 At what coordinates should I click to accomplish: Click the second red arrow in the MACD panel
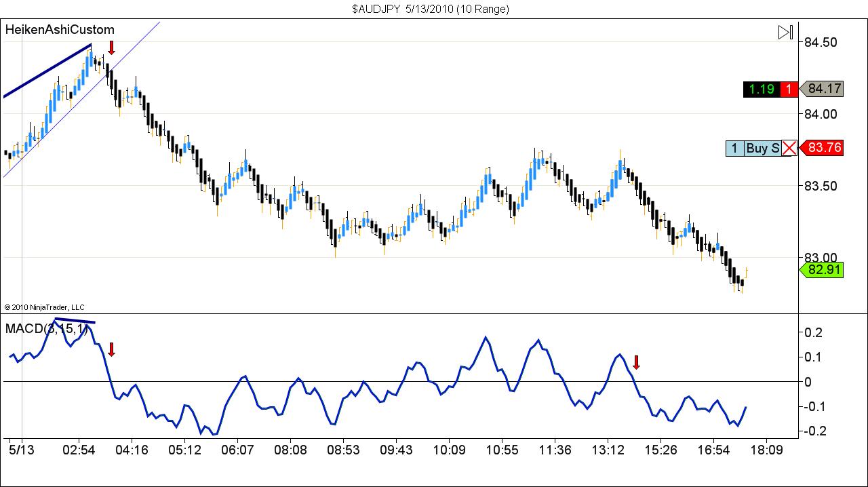[636, 363]
